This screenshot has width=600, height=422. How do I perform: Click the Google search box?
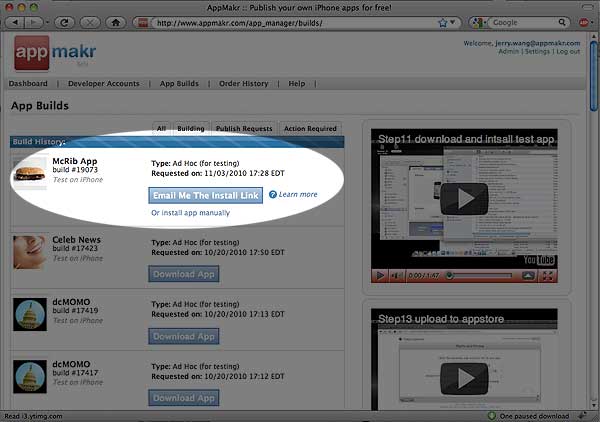[x=523, y=23]
